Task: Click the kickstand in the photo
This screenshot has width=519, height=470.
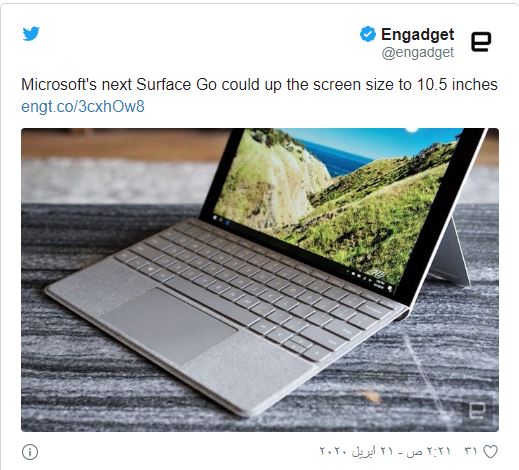Action: 452,257
